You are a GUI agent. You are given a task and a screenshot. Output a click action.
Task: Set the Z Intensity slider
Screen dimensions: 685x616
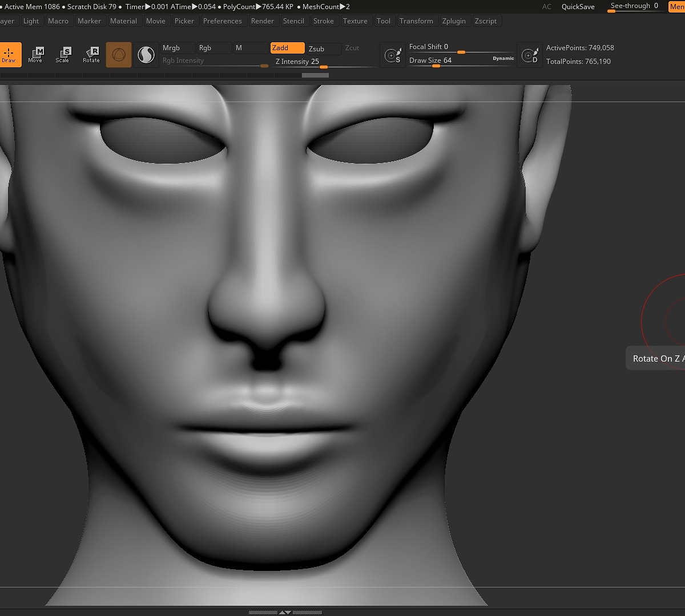coord(324,62)
